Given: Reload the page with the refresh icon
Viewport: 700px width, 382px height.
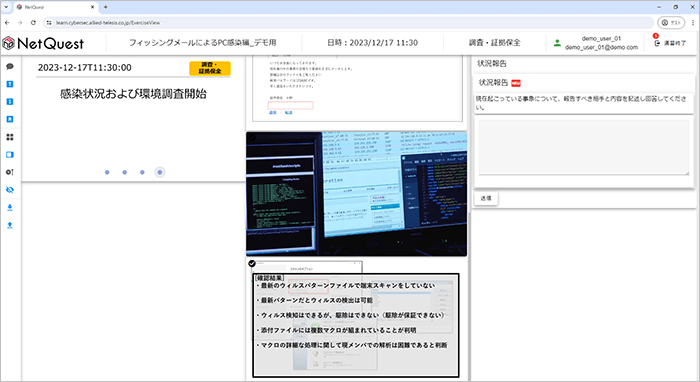Looking at the screenshot, I should pos(33,22).
